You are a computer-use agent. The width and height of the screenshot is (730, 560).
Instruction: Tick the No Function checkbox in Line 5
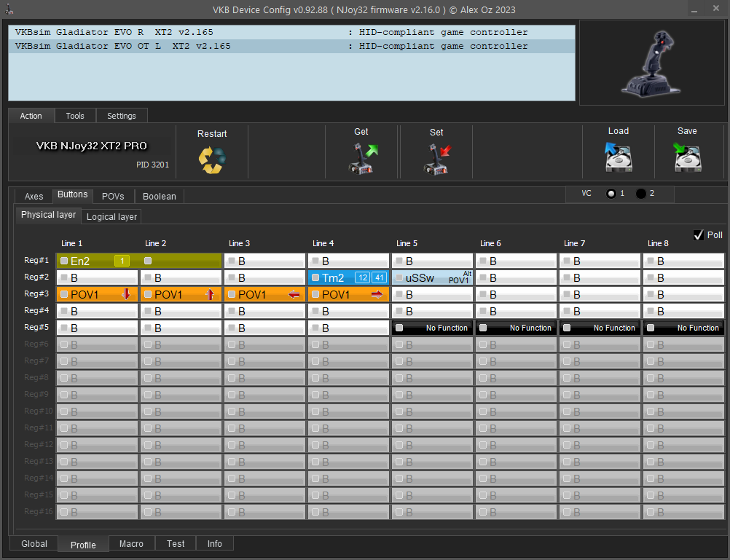tap(399, 328)
